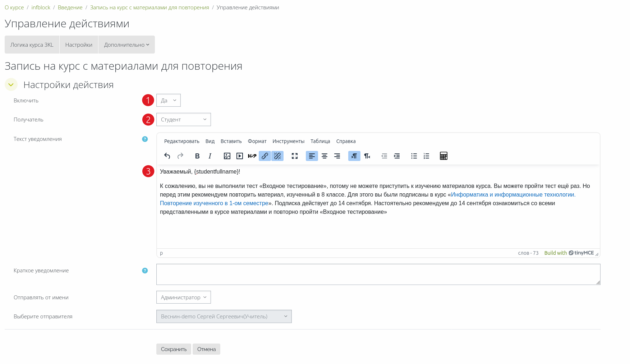Image resolution: width=630 pixels, height=364 pixels.
Task: Click the insert image icon
Action: [227, 156]
